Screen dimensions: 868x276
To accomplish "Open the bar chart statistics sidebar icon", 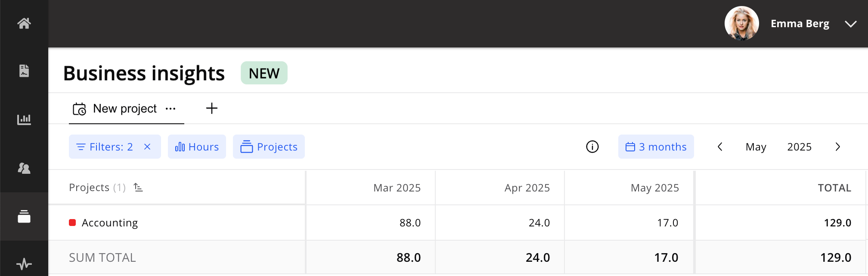I will (24, 119).
